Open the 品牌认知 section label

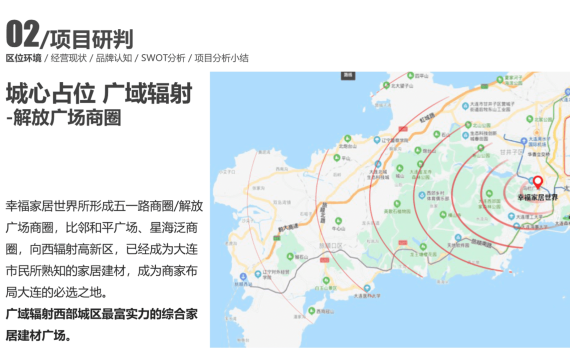click(114, 58)
